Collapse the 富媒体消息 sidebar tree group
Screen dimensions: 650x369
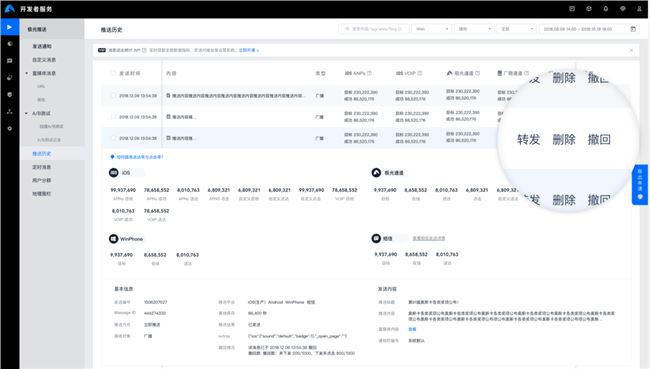click(27, 73)
